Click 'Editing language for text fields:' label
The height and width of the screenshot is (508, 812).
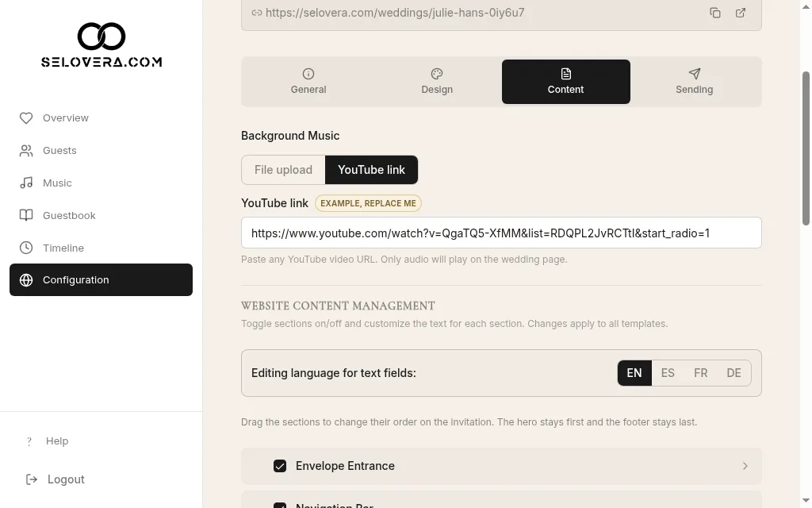pos(334,373)
